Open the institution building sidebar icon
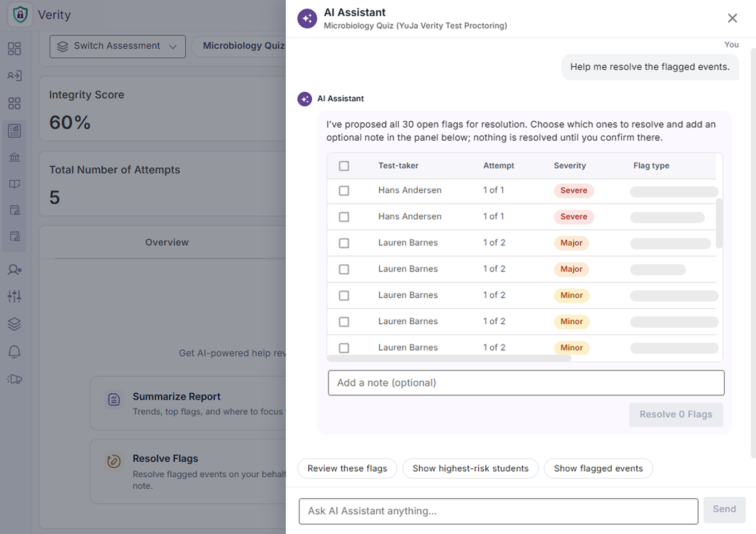The width and height of the screenshot is (756, 534). (14, 157)
